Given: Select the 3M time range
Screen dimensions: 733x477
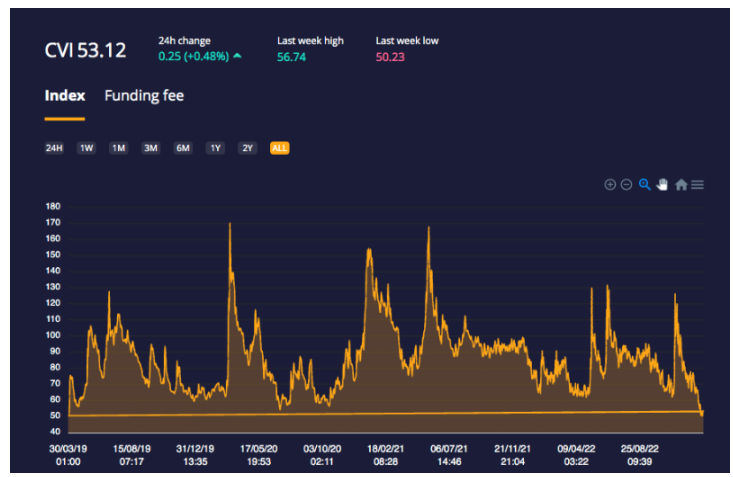Looking at the screenshot, I should point(151,148).
